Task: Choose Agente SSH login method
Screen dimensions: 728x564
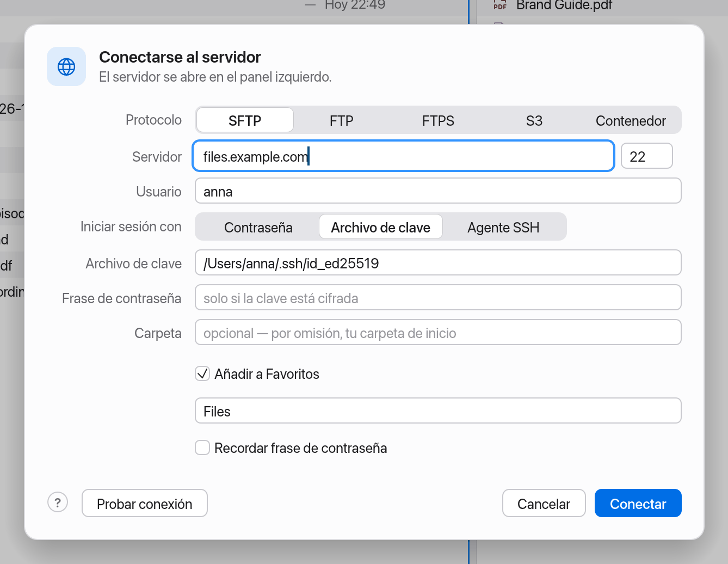Action: click(503, 227)
